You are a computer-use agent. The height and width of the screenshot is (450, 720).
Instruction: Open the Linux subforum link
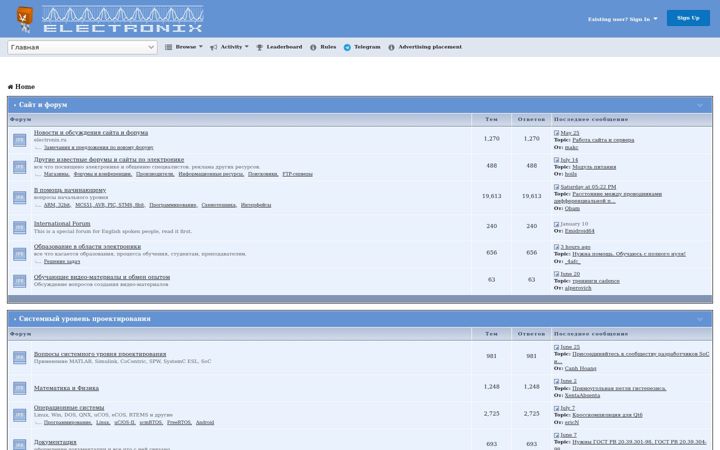pyautogui.click(x=103, y=422)
